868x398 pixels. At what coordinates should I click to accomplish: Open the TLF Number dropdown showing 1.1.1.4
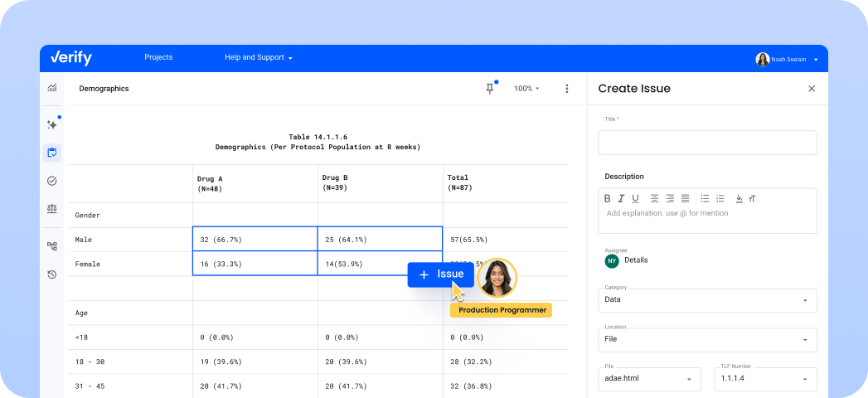(x=765, y=379)
